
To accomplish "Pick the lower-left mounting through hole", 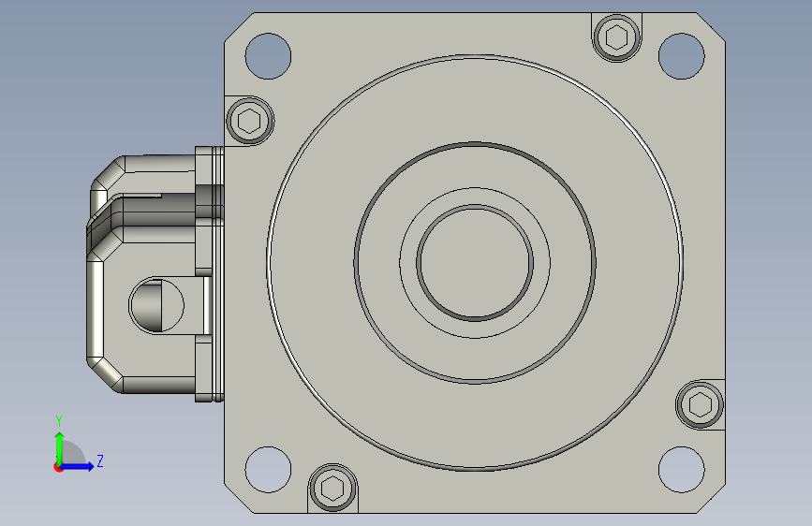I will click(x=268, y=469).
